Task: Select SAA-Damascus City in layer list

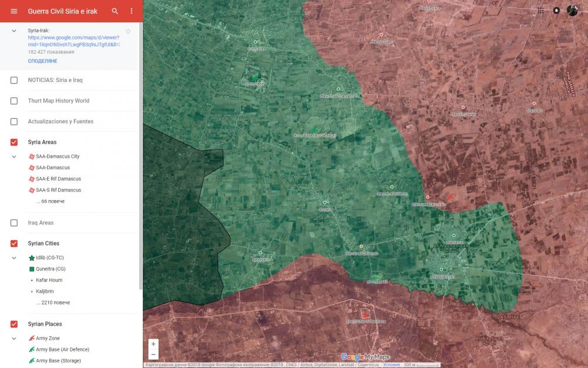Action: click(x=57, y=157)
